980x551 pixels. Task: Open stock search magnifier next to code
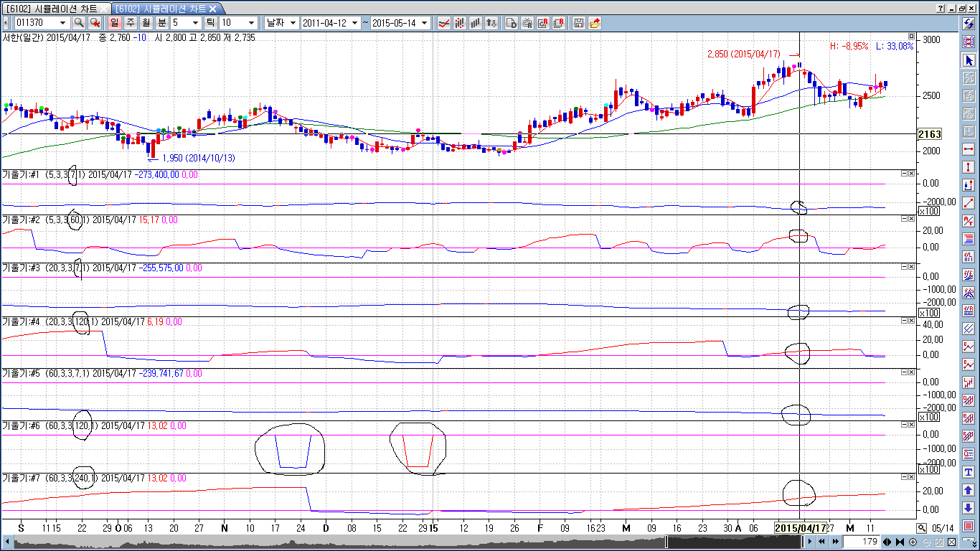[x=79, y=23]
